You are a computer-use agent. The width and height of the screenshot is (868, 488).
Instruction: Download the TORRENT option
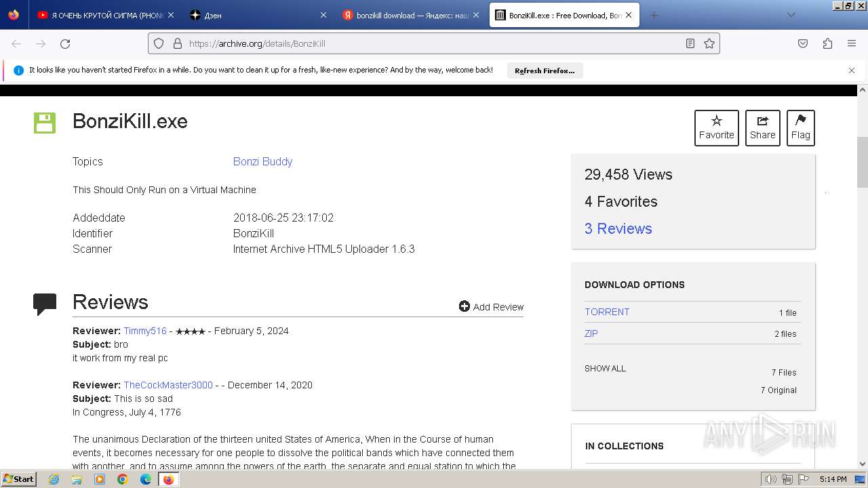[x=607, y=312]
